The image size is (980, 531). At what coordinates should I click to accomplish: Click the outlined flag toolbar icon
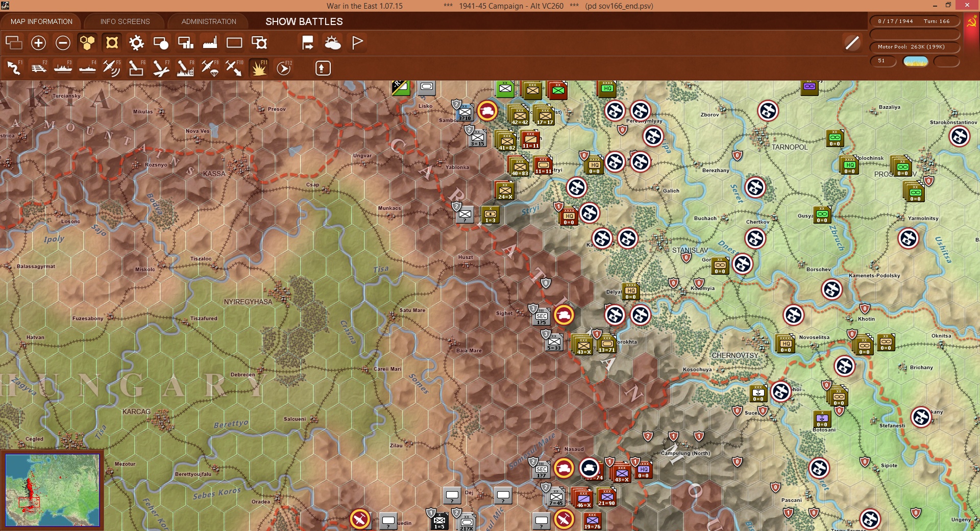[357, 43]
